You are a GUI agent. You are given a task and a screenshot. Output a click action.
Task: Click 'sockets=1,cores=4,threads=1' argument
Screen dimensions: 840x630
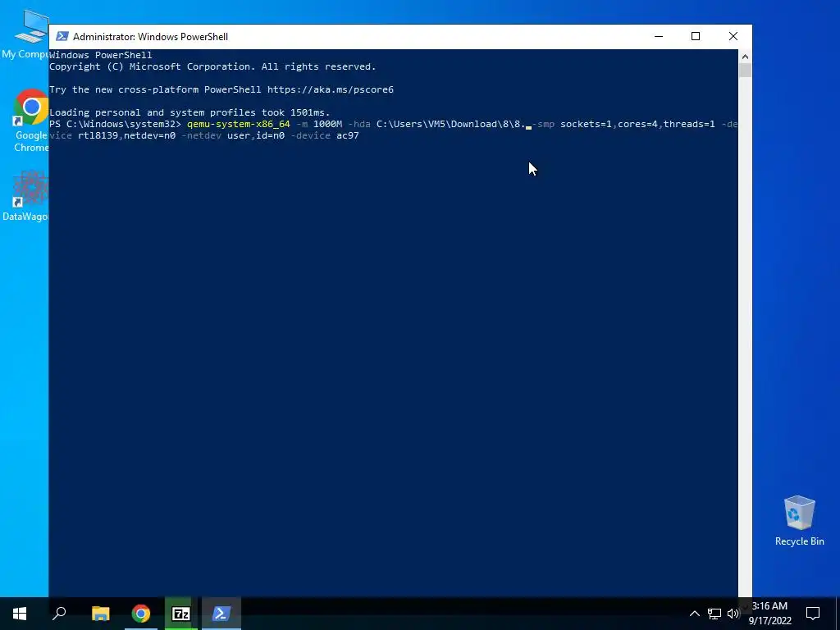tap(637, 125)
